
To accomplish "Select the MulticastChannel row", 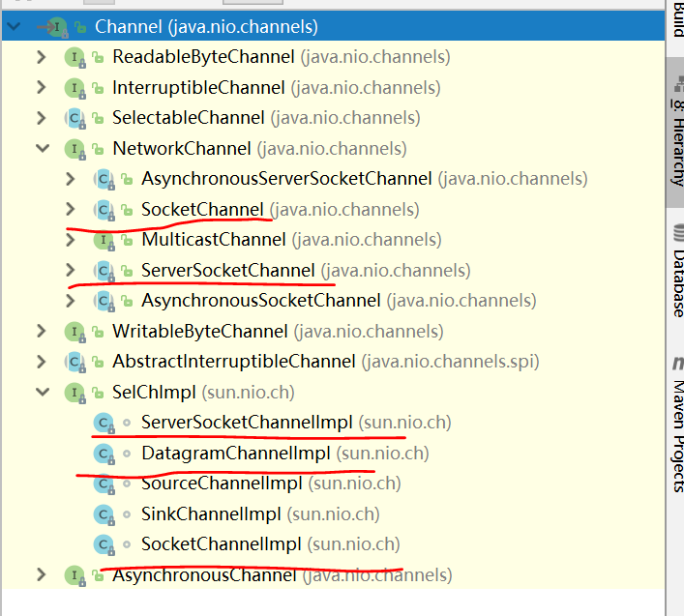I will point(333,240).
